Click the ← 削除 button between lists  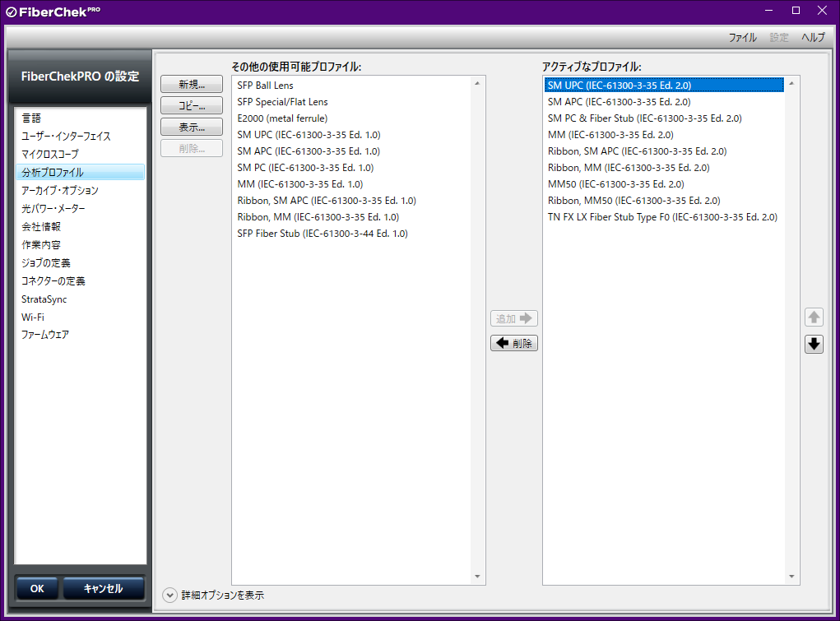(513, 343)
